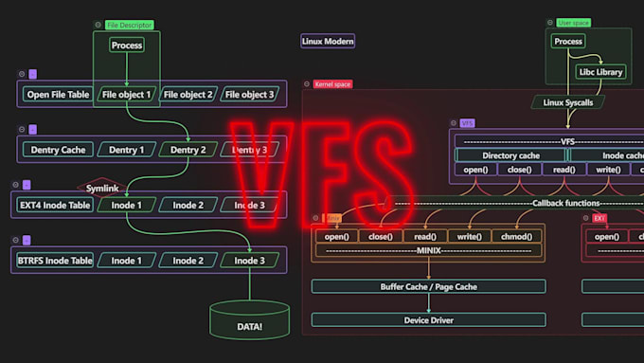Click chmod() in the MINIX group
Viewport: 644px width, 363px height.
coord(517,236)
